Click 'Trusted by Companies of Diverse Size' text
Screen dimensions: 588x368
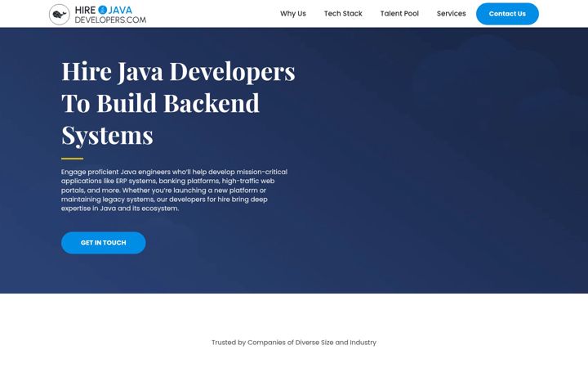[294, 343]
